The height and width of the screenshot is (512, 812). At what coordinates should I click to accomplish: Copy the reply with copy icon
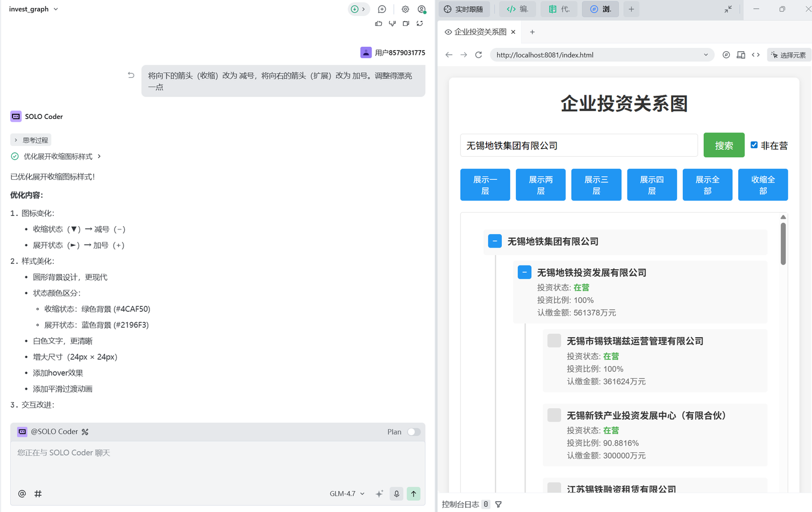[406, 24]
